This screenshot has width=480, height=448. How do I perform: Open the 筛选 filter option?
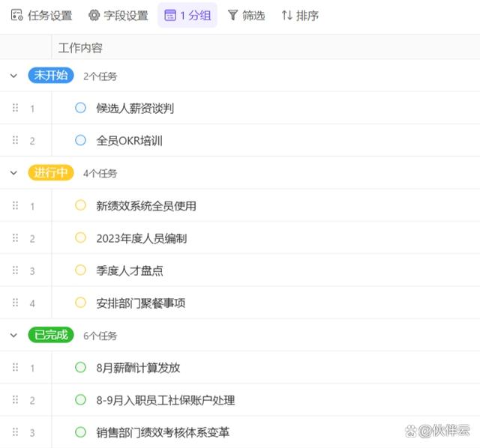[x=246, y=15]
